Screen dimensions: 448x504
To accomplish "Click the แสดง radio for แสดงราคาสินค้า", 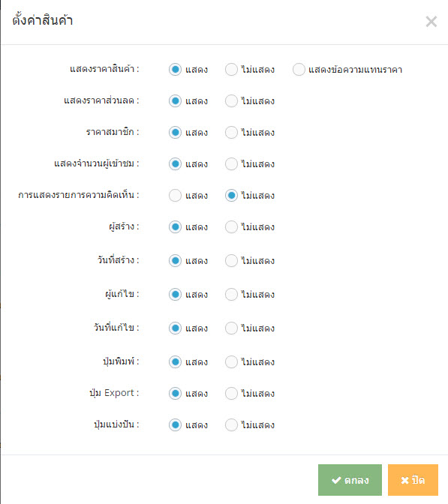I will pyautogui.click(x=176, y=70).
